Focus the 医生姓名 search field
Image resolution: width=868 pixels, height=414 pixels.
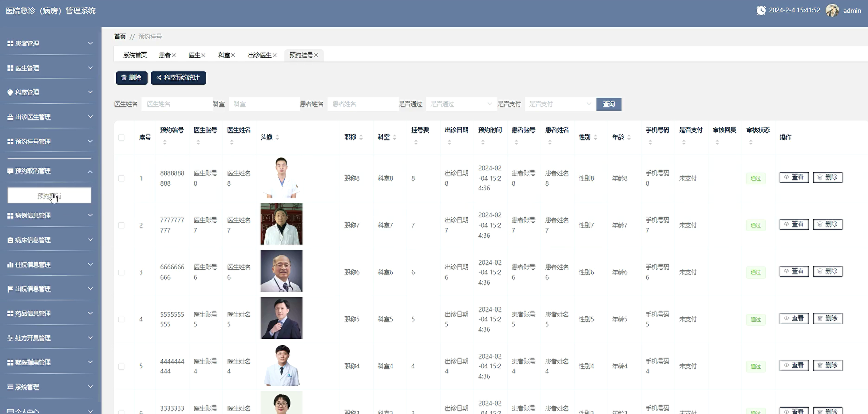[177, 104]
